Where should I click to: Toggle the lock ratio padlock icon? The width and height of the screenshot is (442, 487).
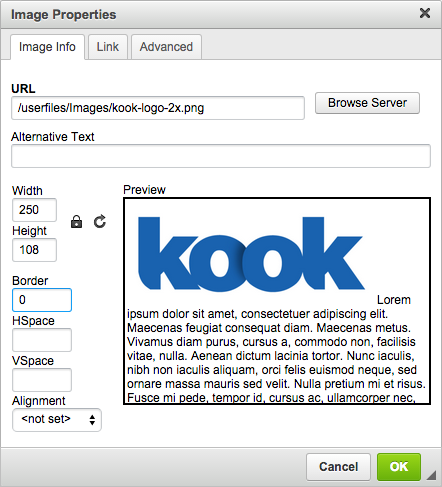point(77,222)
